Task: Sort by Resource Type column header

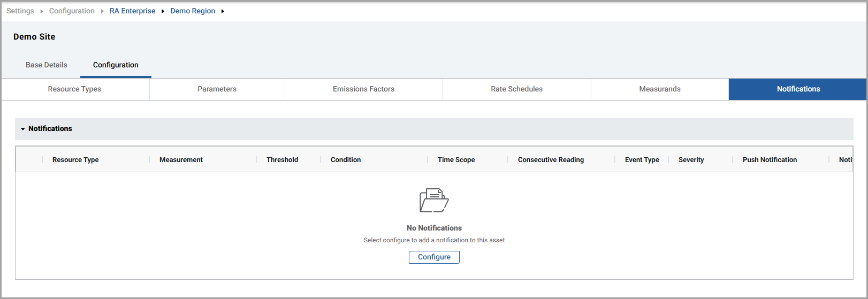Action: click(x=75, y=160)
